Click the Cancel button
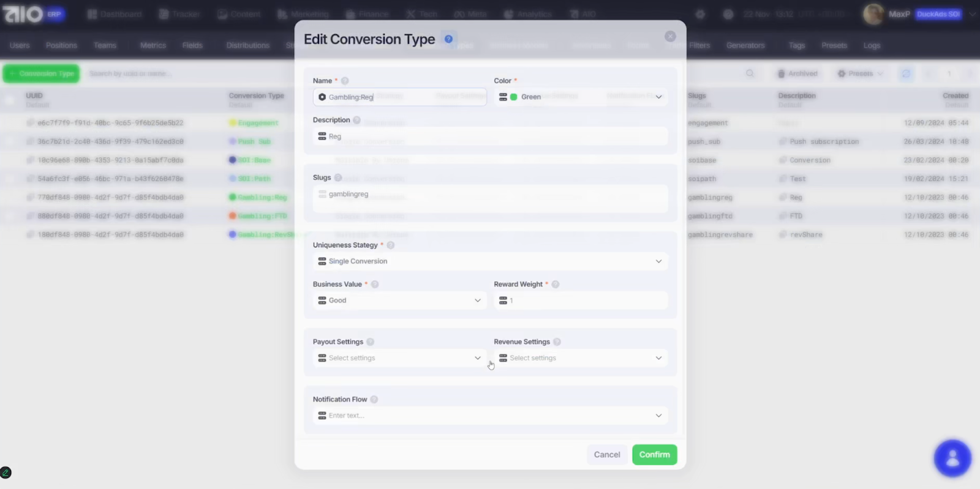This screenshot has width=980, height=489. [606, 455]
